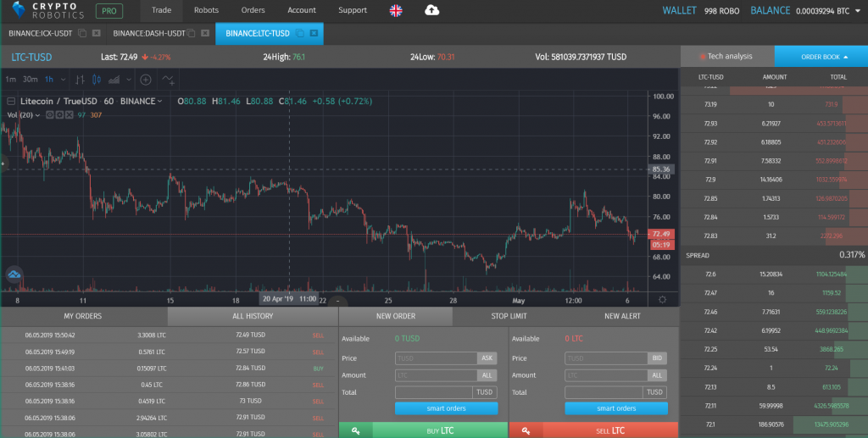Expand the BINANCE symbol legend dropdown
This screenshot has height=438, width=868.
(159, 101)
